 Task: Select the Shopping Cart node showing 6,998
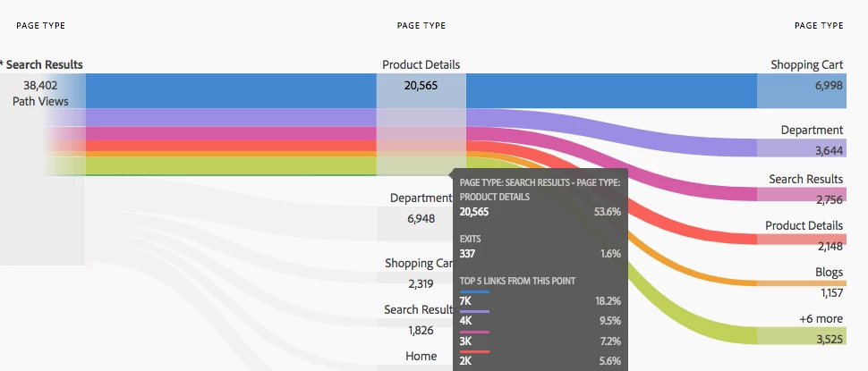(x=802, y=90)
